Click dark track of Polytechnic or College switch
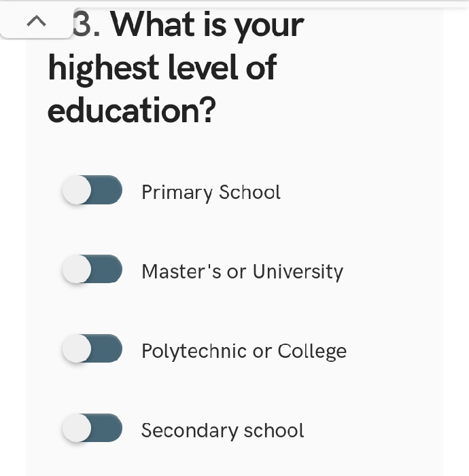469x476 pixels. pos(109,349)
